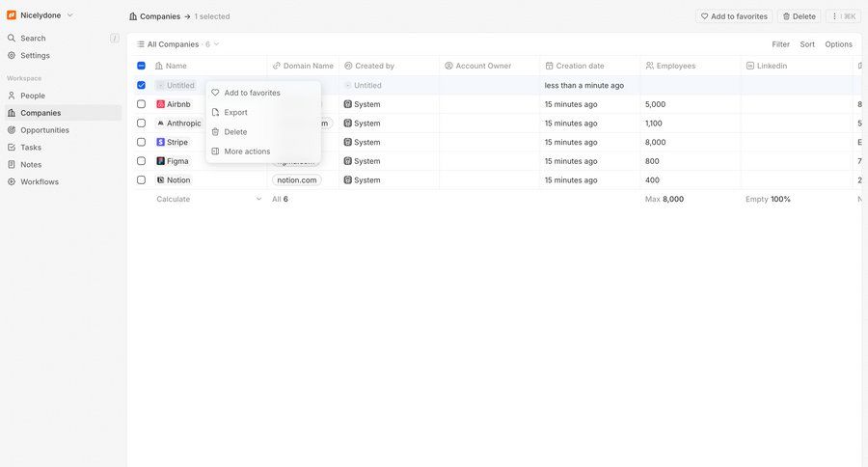The height and width of the screenshot is (467, 868).
Task: Click the Employees column header
Action: 691,66
